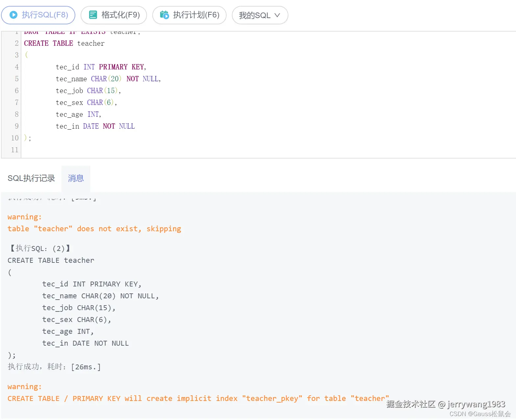
Task: Click the 格式化(F9) format button
Action: [114, 15]
